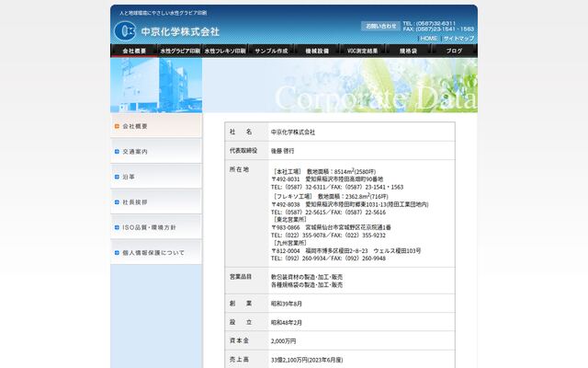Click the orange bullet icon beside 会社概要 in sidebar
The image size is (588, 368).
(117, 126)
